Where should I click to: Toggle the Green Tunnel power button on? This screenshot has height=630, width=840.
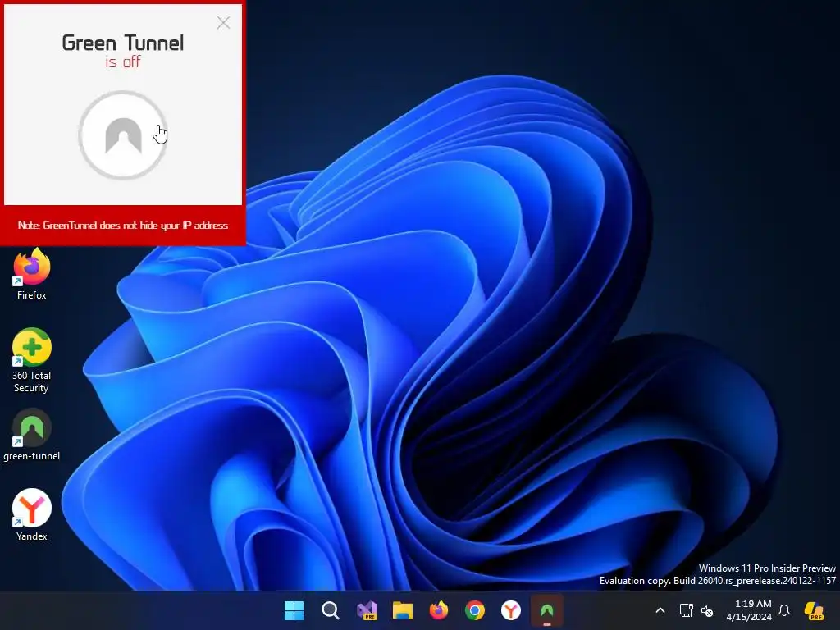(123, 135)
